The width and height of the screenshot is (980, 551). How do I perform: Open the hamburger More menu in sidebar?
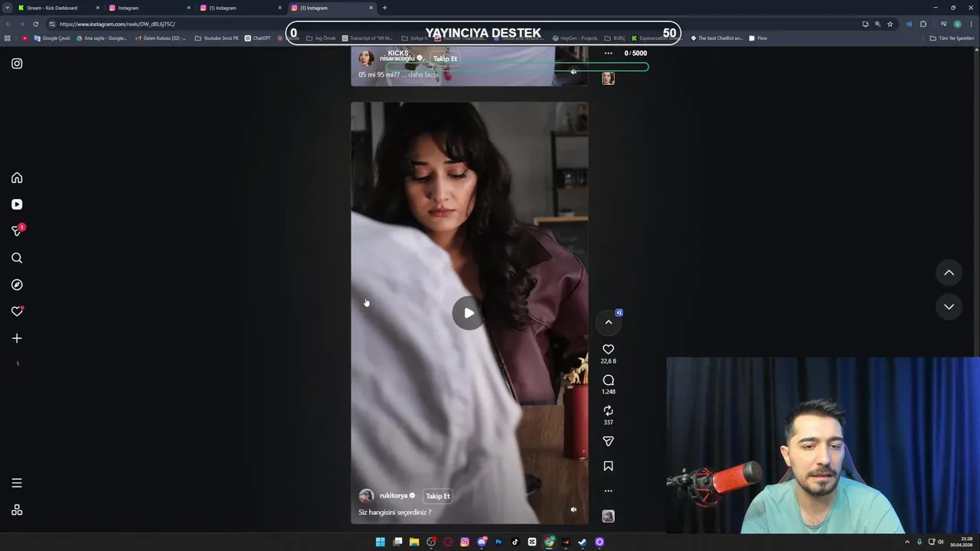coord(17,483)
